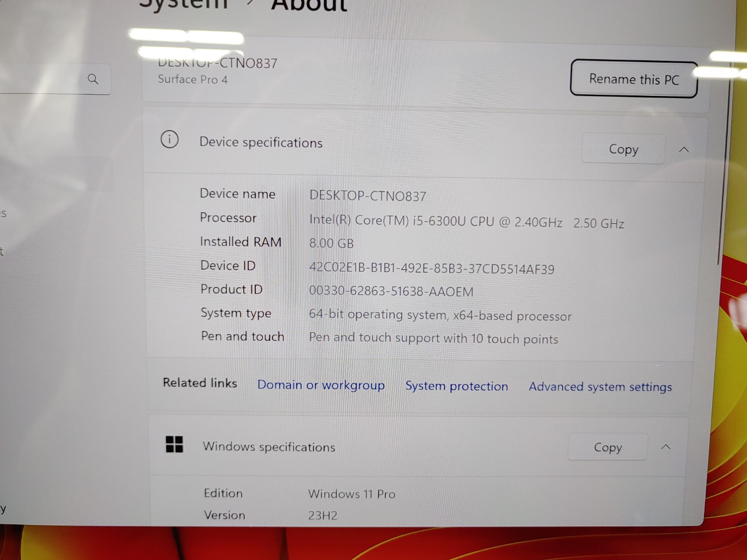Click the Installed RAM label
Screen dimensions: 747x560
pos(241,242)
